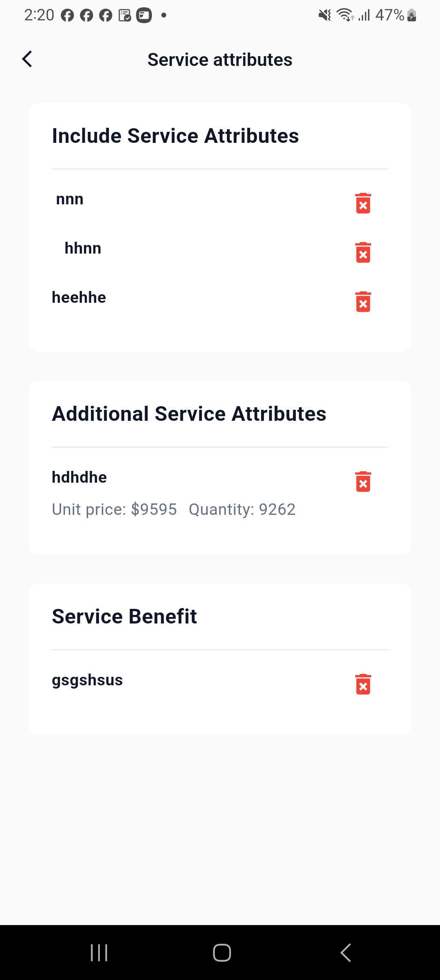Tap the 'gsgshsus' benefit entry
This screenshot has height=980, width=440.
pyautogui.click(x=87, y=680)
